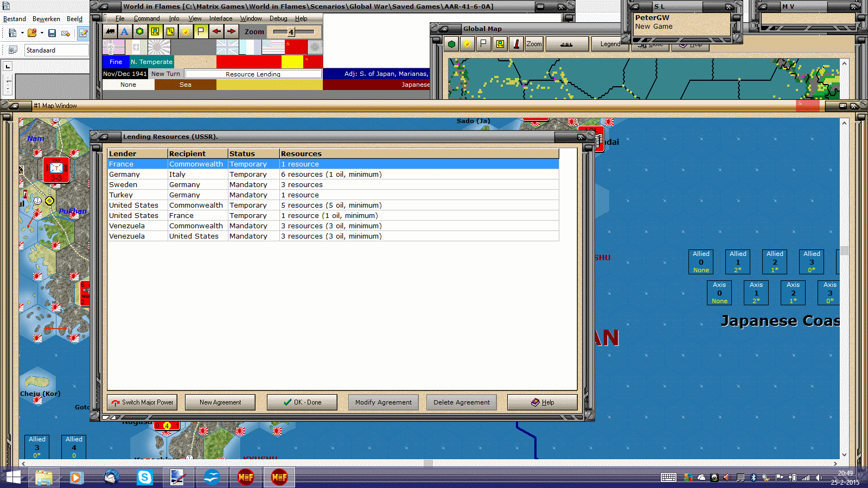Click the map window vertical scrollbar down arrow

tap(844, 455)
